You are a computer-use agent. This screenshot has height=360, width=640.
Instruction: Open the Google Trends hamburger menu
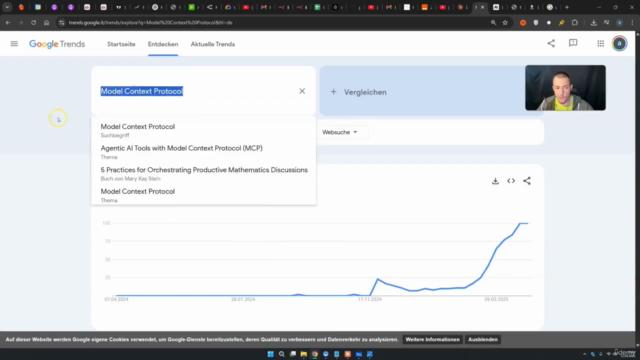coord(14,44)
